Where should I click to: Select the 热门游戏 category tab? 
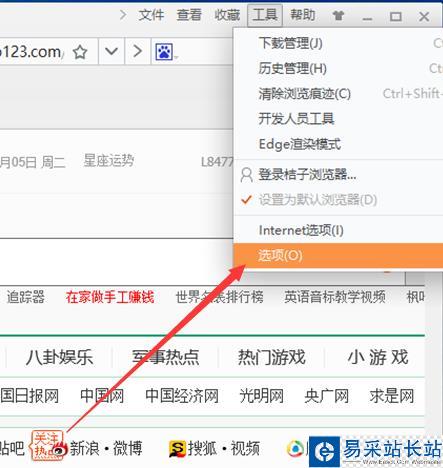click(272, 357)
